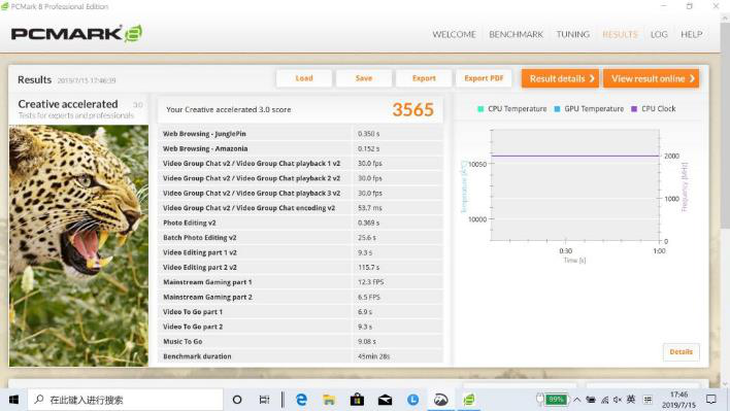The width and height of the screenshot is (730, 411).
Task: Click the taskbar search box
Action: tap(126, 399)
